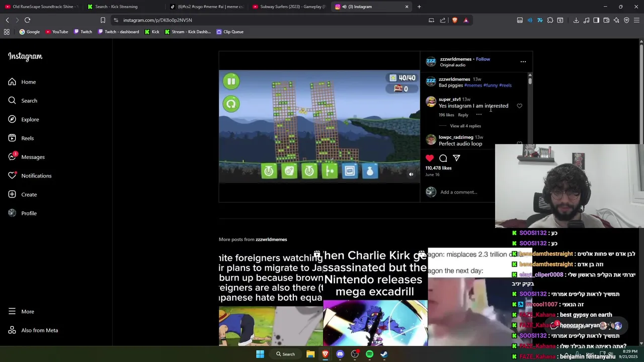Click the comment bubble icon

443,158
